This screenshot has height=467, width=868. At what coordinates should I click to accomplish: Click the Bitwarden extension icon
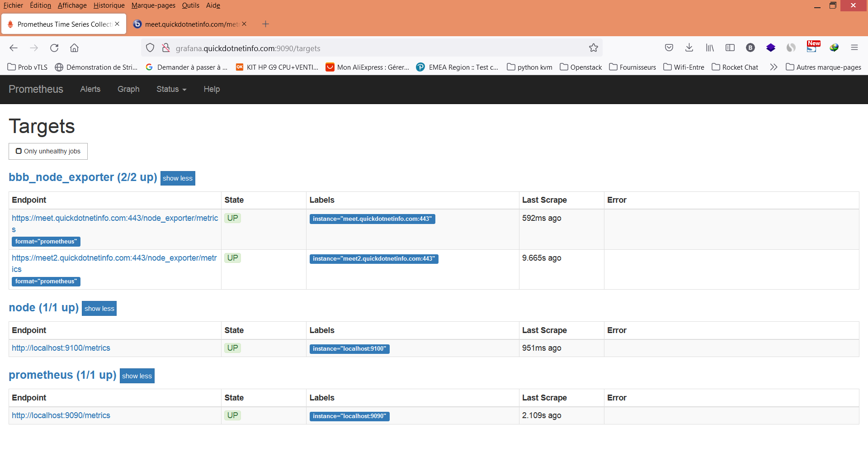click(750, 48)
